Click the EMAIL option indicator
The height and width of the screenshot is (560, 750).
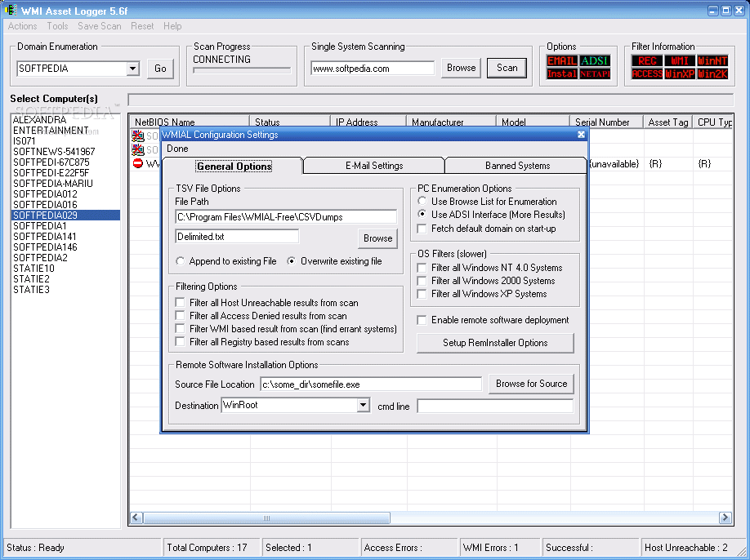(x=562, y=60)
